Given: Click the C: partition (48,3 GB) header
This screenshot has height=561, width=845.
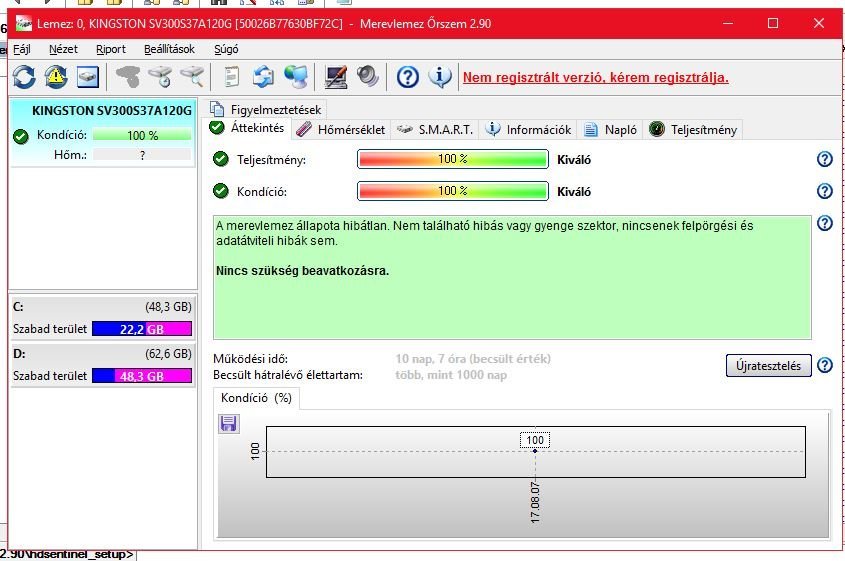Looking at the screenshot, I should click(x=102, y=307).
